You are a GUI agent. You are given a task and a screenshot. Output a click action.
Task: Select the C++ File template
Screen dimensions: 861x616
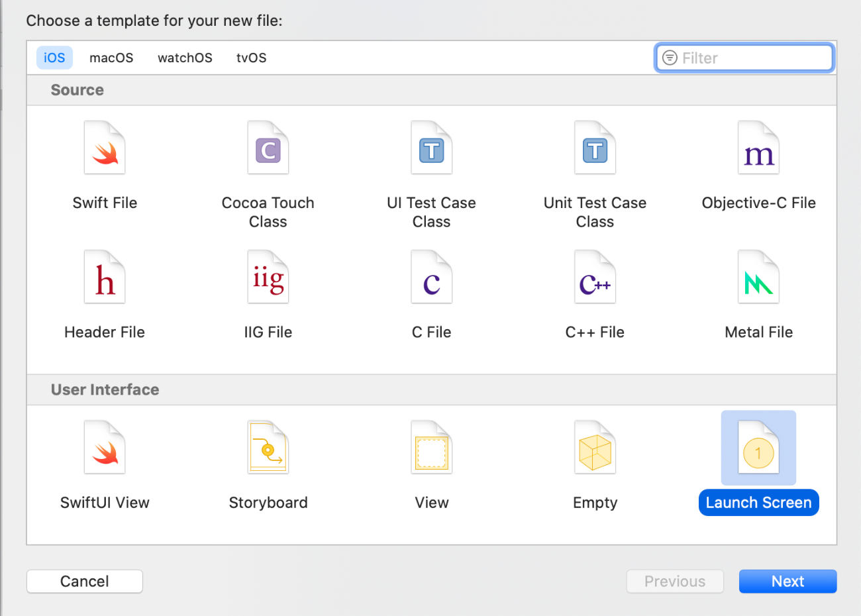click(595, 278)
